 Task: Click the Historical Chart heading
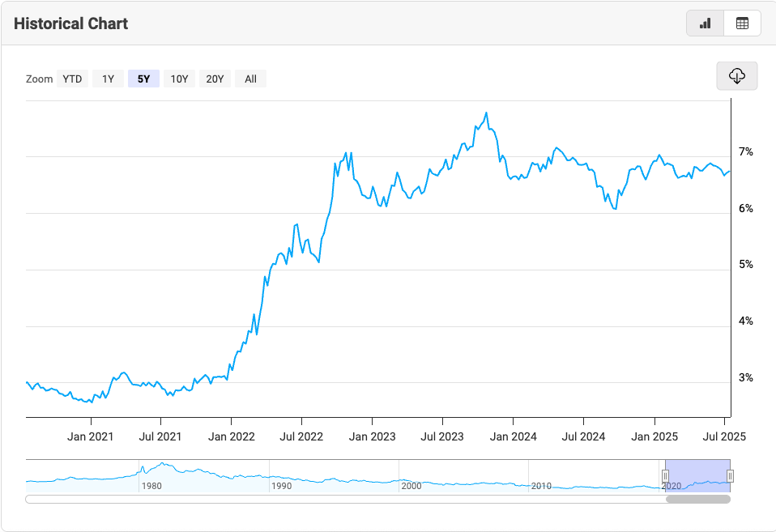pos(70,23)
